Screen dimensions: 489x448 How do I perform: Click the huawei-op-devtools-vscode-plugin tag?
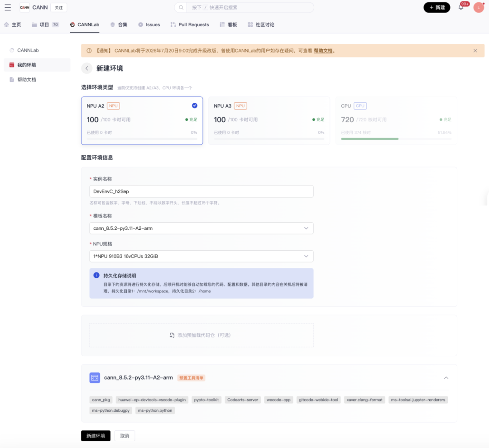152,400
